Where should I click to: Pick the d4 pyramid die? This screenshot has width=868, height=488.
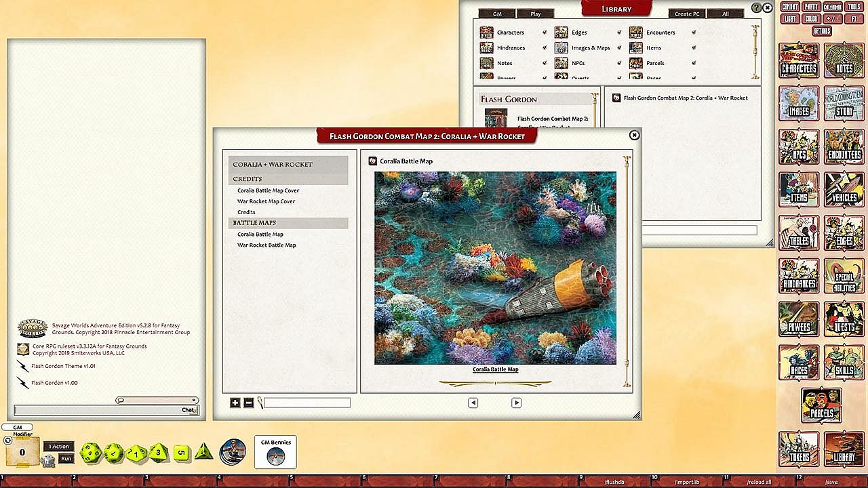tap(204, 452)
